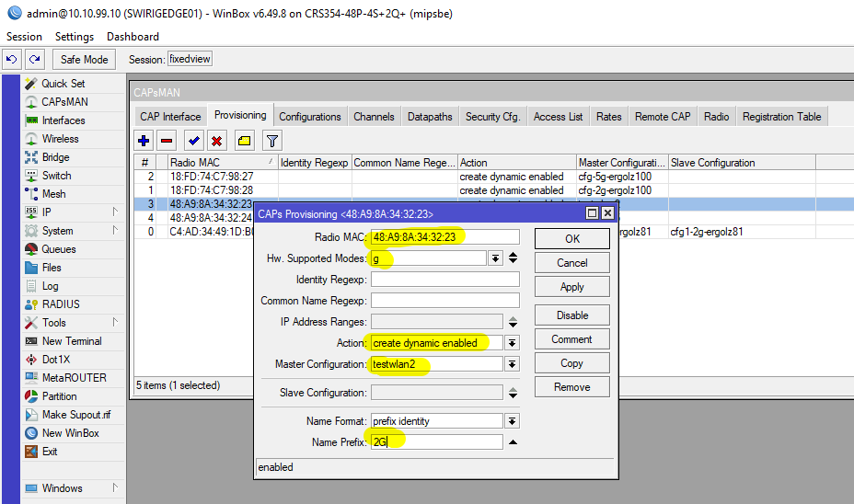The height and width of the screenshot is (504, 854).
Task: Click the blue checkmark Enable icon
Action: click(x=193, y=141)
